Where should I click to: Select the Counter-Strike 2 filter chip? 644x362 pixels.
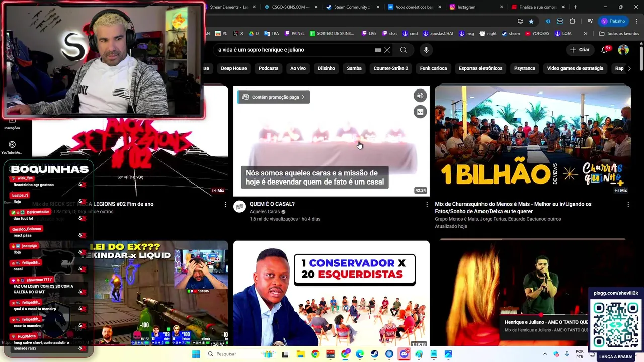[391, 68]
